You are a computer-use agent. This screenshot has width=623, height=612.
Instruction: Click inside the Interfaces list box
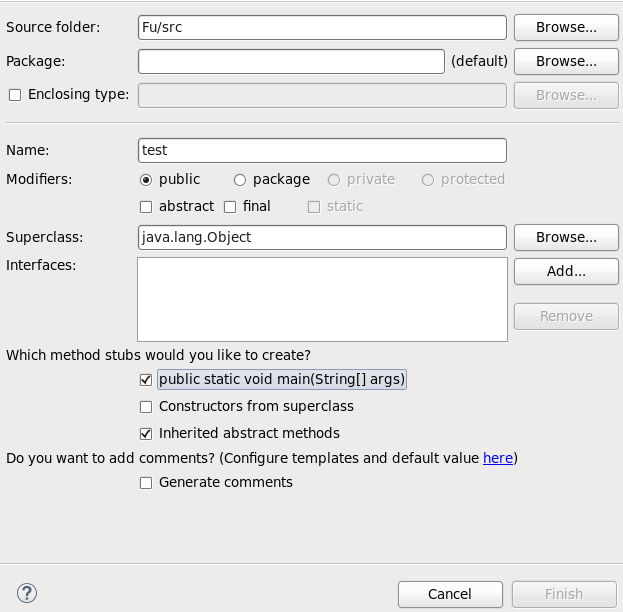322,299
